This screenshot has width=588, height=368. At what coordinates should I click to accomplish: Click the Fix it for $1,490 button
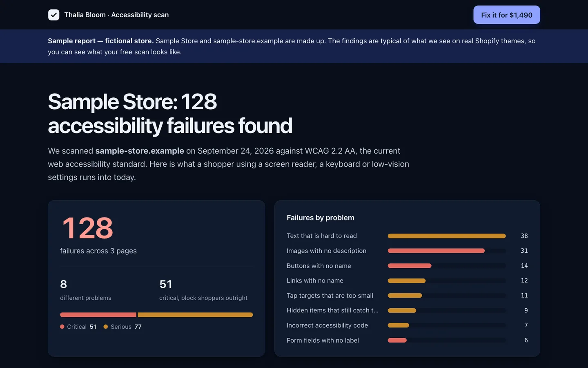(x=507, y=15)
